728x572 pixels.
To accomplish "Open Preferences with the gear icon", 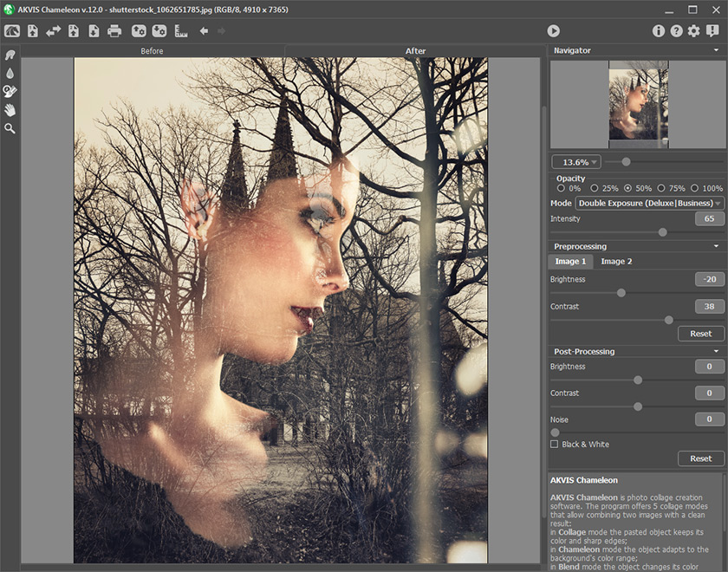I will [x=693, y=31].
